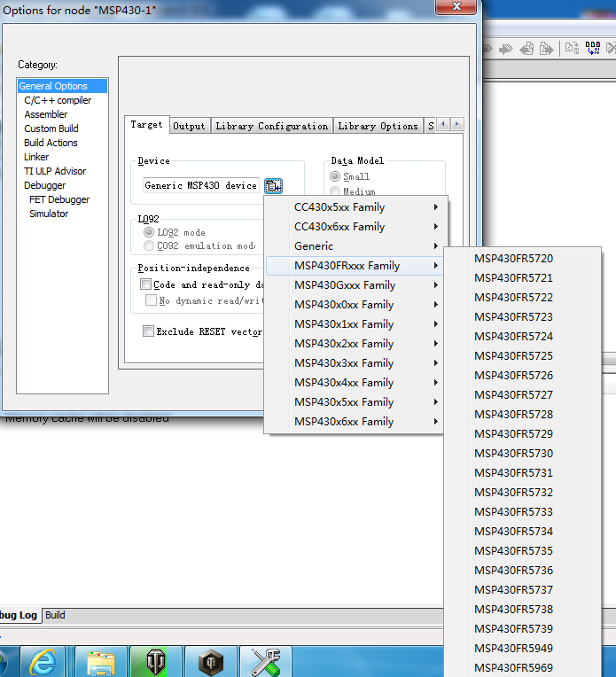The width and height of the screenshot is (616, 677).
Task: Choose L092 mode radio button
Action: click(149, 232)
